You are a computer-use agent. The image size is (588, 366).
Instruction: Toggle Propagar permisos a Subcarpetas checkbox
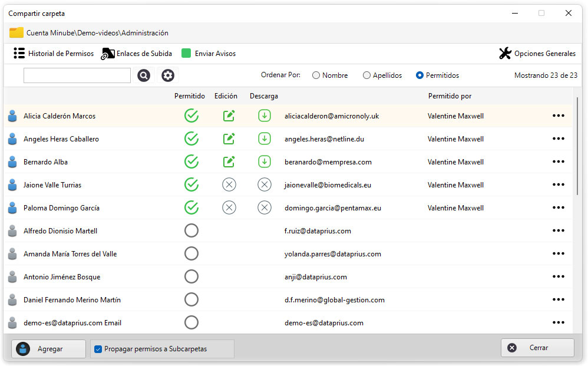coord(98,349)
